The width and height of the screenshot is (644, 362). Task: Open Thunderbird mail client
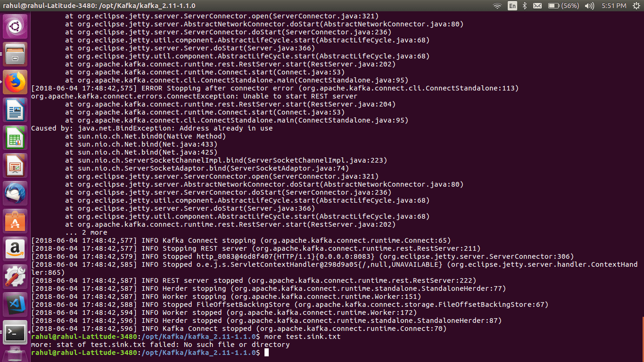(15, 193)
